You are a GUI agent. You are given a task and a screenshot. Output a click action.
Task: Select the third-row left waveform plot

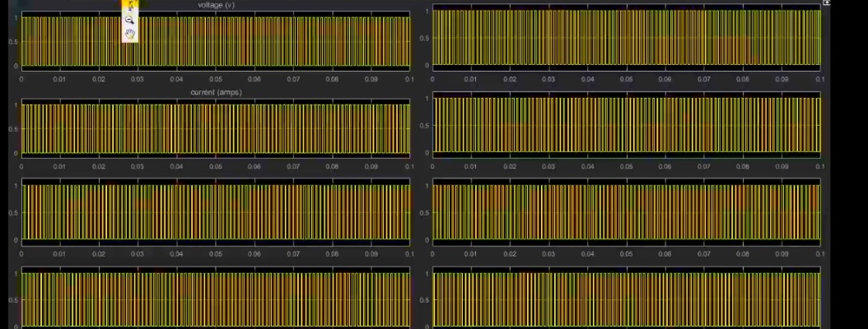[215, 212]
